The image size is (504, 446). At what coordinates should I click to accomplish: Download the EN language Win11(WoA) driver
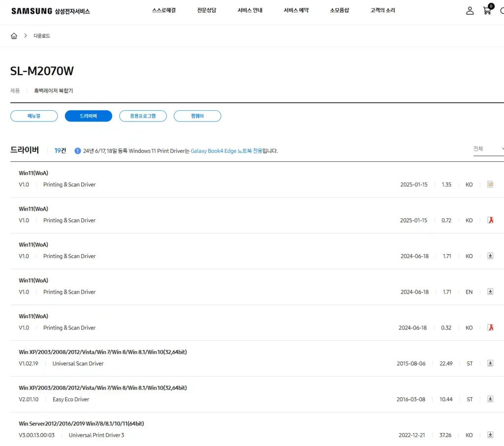490,292
